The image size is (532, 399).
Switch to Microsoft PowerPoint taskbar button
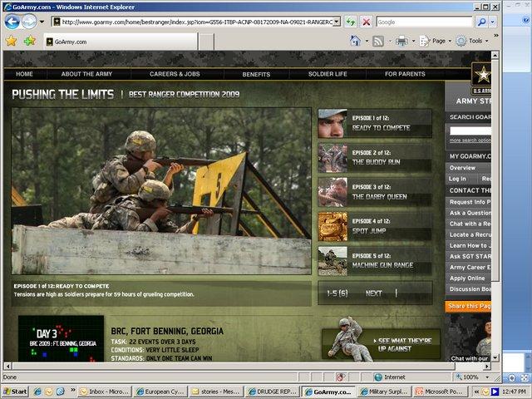point(440,392)
